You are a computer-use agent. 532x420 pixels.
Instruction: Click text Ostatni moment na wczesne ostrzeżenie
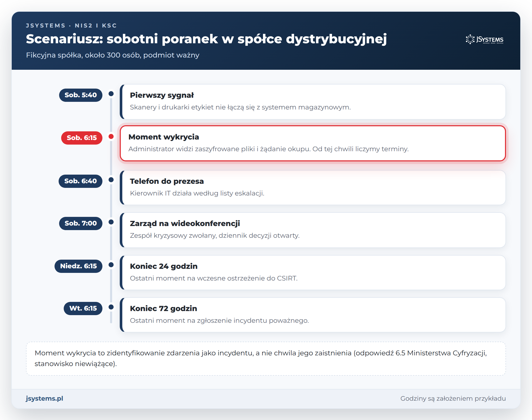(214, 278)
